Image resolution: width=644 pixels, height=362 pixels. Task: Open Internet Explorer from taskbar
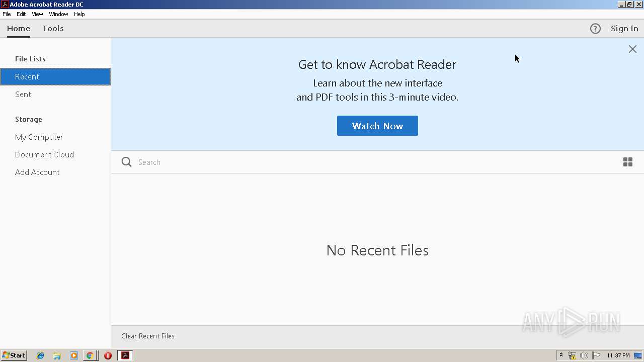(x=40, y=355)
